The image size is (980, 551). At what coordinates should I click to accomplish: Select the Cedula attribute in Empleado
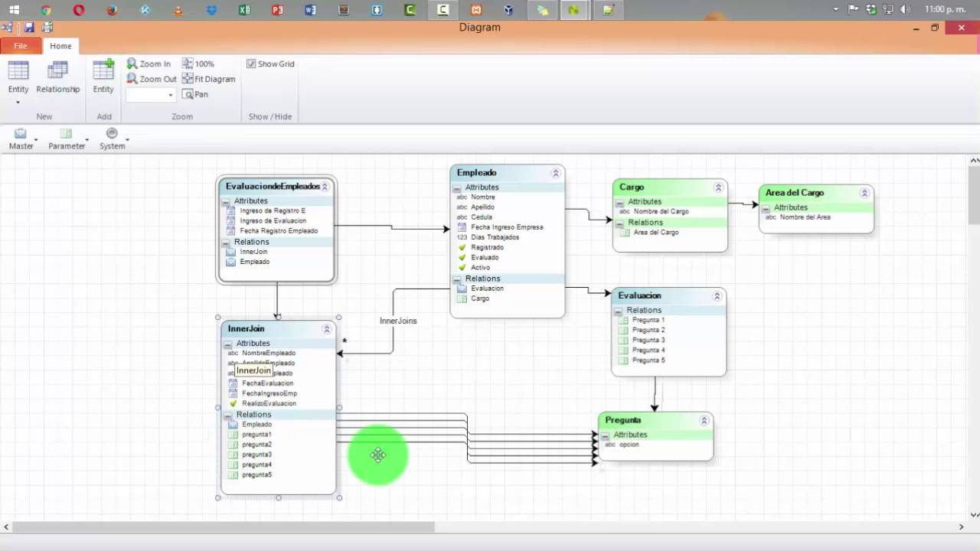[x=482, y=217]
